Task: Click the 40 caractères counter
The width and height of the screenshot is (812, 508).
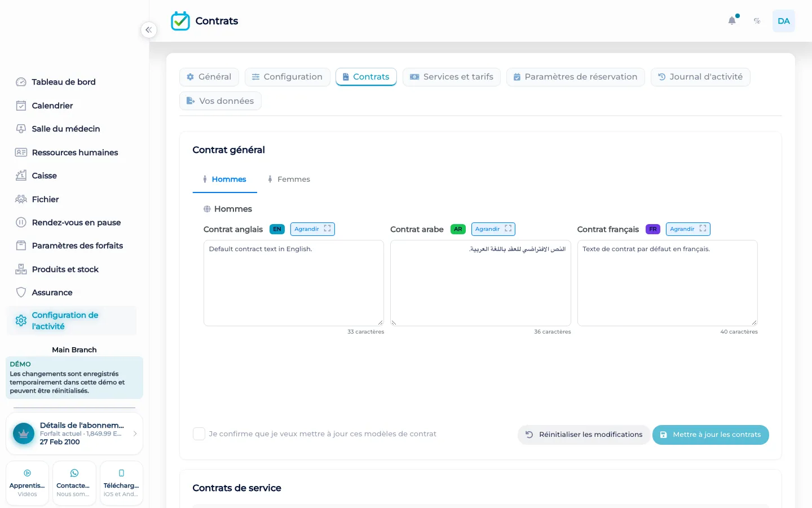Action: (x=739, y=332)
